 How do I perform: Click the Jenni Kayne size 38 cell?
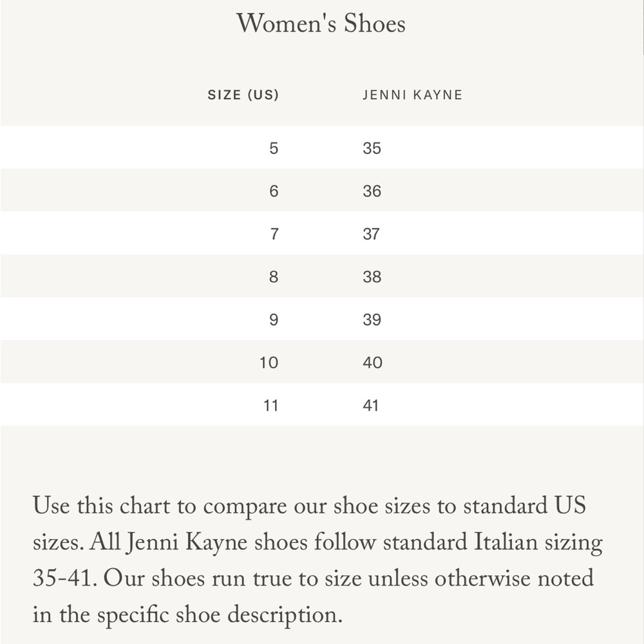pyautogui.click(x=372, y=276)
